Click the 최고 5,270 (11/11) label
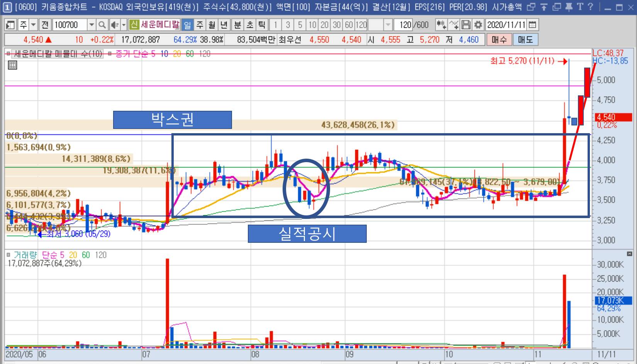This screenshot has height=364, width=637. click(x=522, y=61)
